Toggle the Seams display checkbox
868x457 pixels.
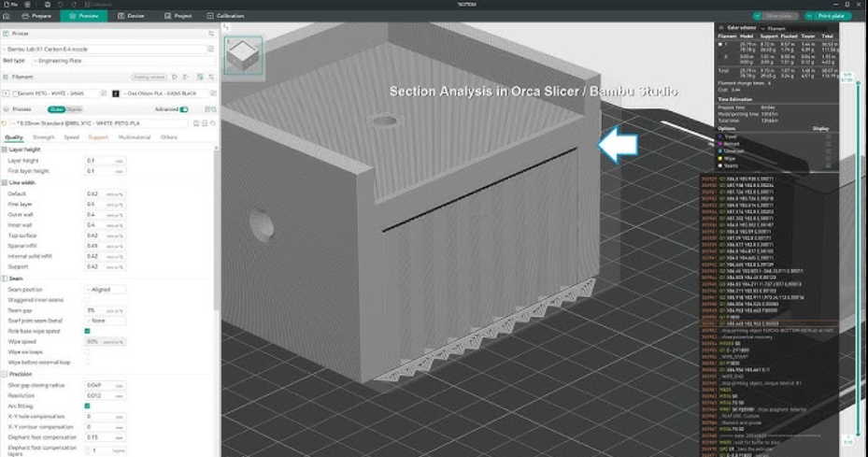pyautogui.click(x=828, y=165)
